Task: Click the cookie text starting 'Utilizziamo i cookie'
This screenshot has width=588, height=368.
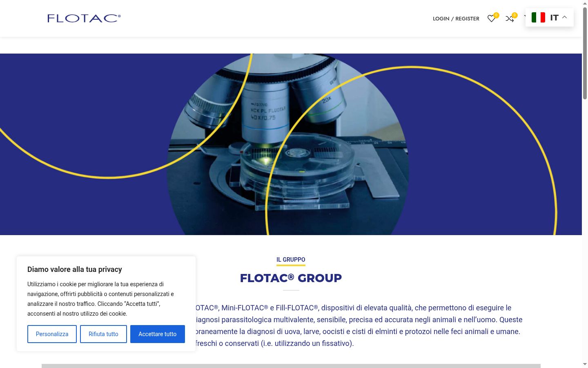Action: point(101,299)
